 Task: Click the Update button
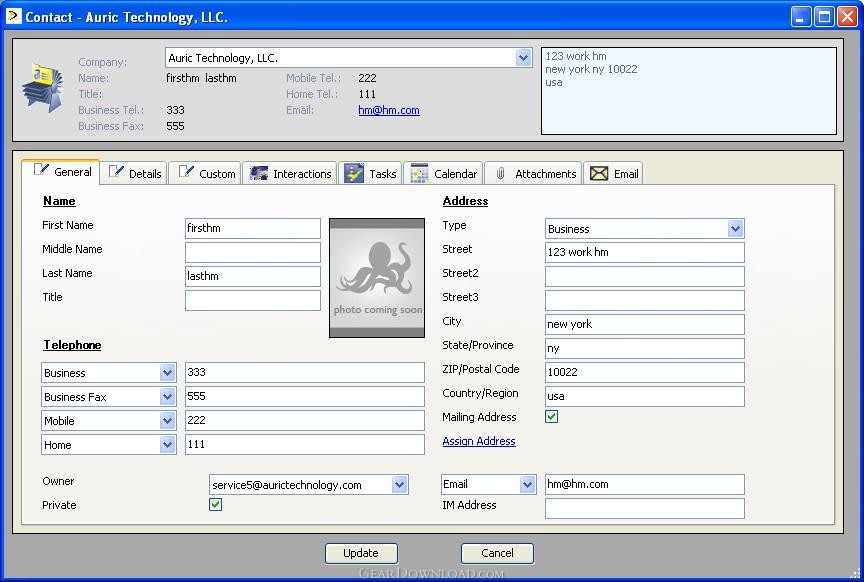(x=361, y=553)
